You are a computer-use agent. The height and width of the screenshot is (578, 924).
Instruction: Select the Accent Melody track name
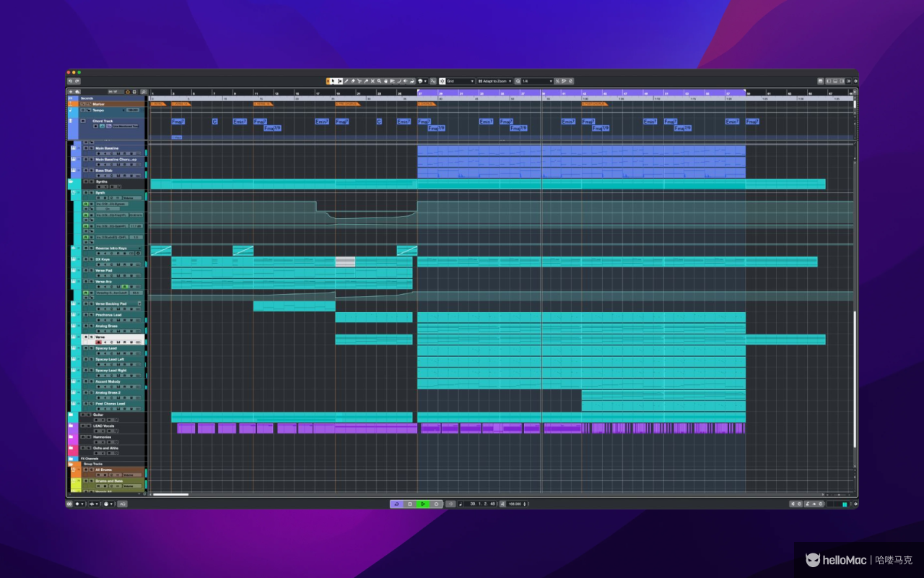108,381
